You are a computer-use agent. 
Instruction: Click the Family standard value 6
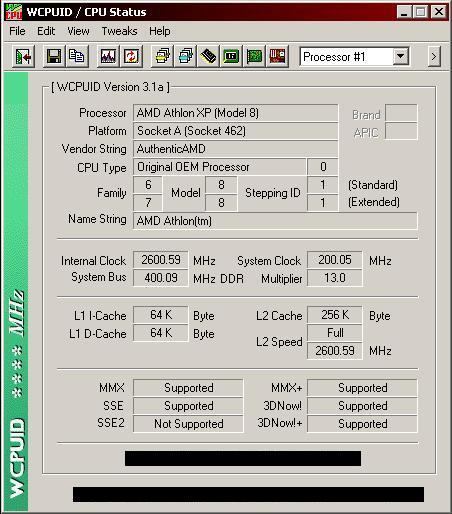[x=148, y=185]
